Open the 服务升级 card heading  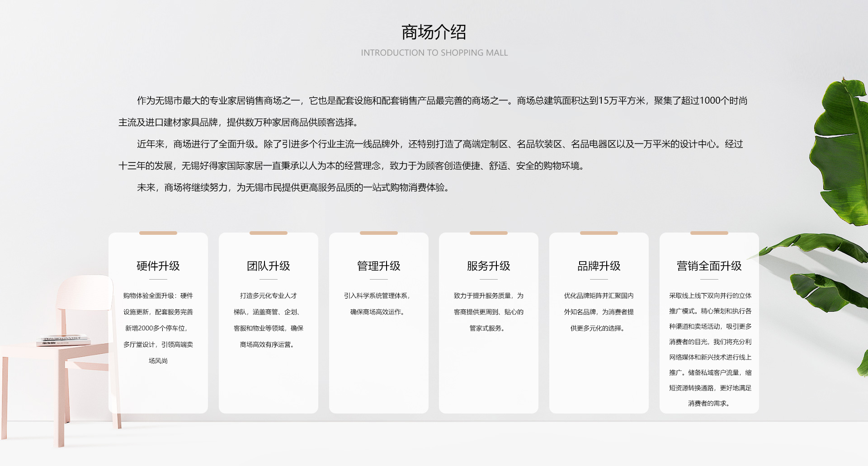click(488, 266)
